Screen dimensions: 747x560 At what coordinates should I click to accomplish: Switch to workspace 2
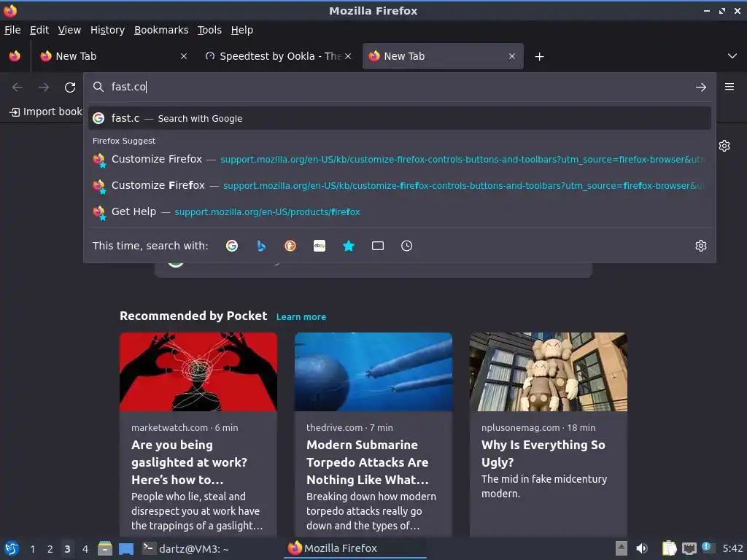50,549
